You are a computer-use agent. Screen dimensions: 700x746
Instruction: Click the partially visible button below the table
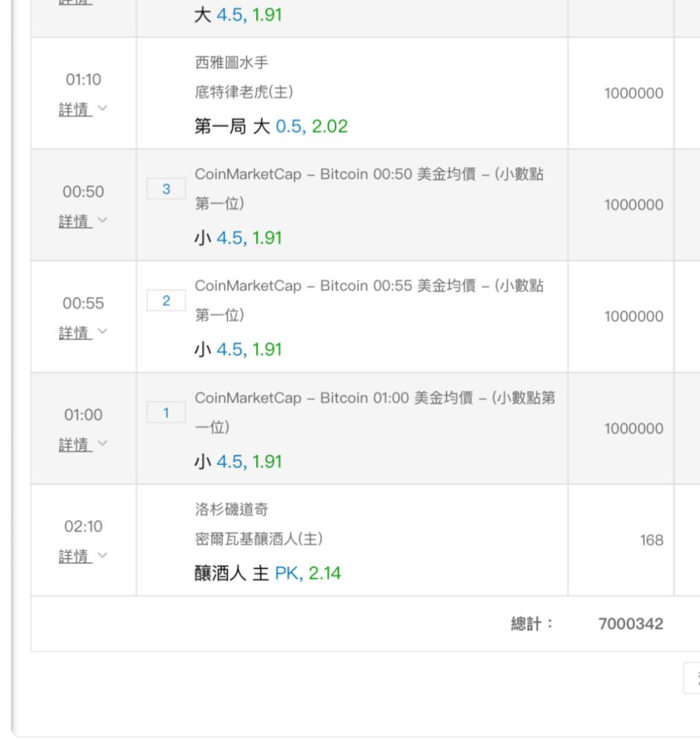(x=692, y=677)
